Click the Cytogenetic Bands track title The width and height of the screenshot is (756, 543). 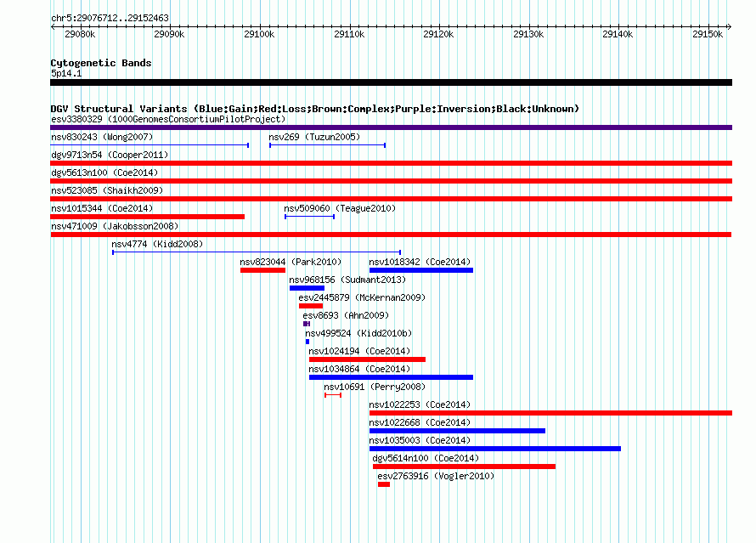101,63
